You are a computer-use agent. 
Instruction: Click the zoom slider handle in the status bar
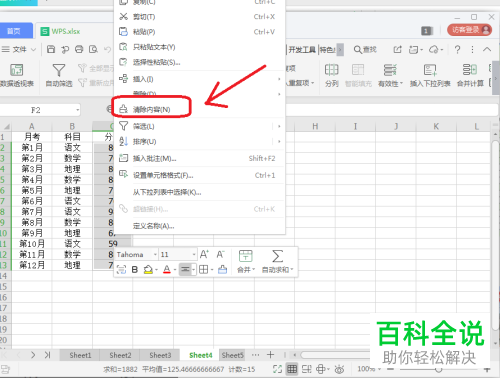tap(439, 369)
